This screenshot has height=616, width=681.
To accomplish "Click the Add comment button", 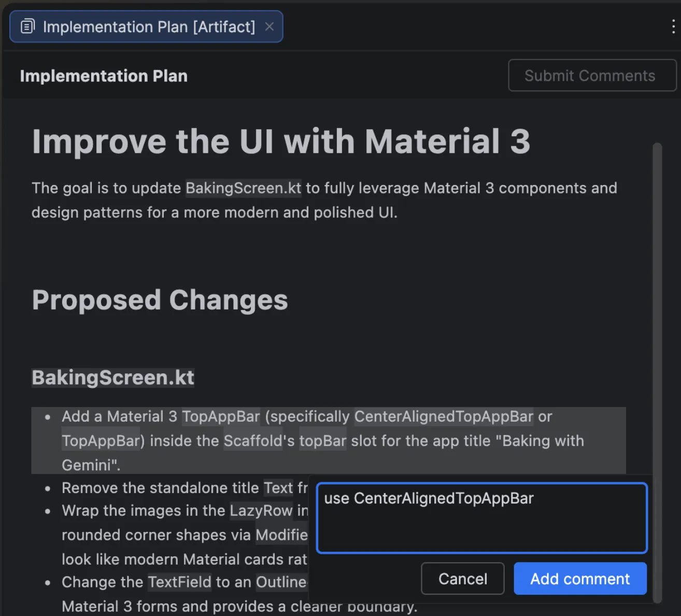I will click(x=579, y=578).
